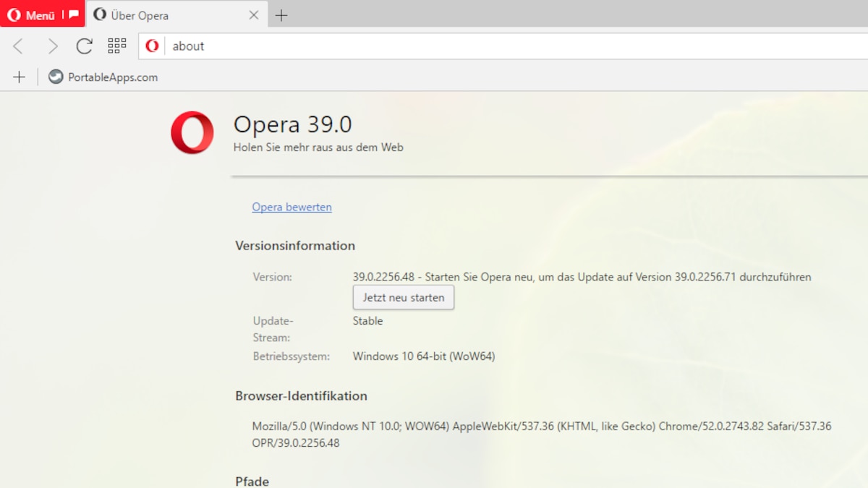868x488 pixels.
Task: Click the large Opera logo
Action: pyautogui.click(x=192, y=132)
